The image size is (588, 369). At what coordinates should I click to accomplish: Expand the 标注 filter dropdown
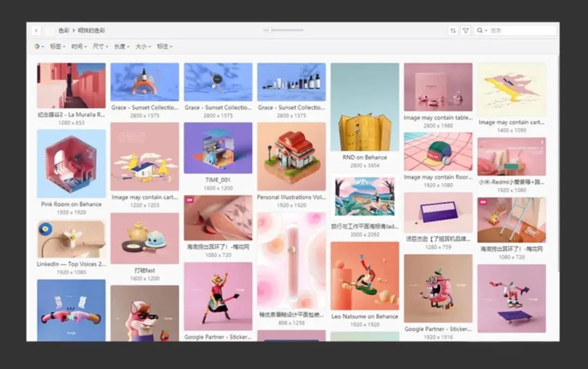point(164,47)
